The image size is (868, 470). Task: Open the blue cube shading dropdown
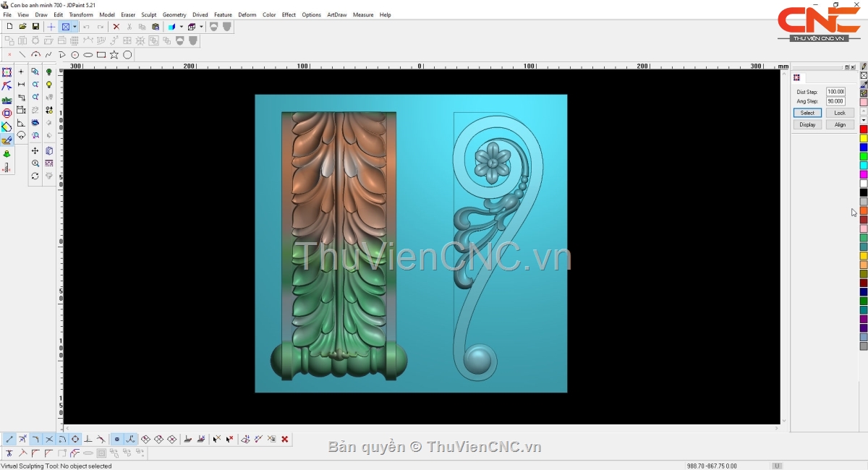point(181,27)
